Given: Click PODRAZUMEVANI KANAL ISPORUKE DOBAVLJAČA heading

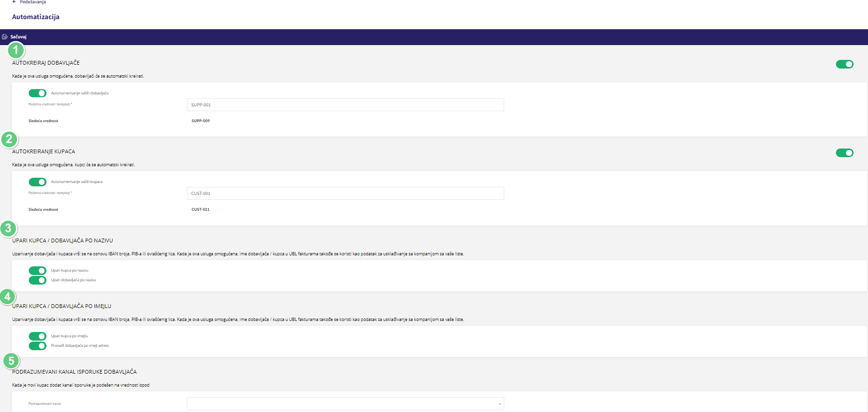Looking at the screenshot, I should point(74,372).
